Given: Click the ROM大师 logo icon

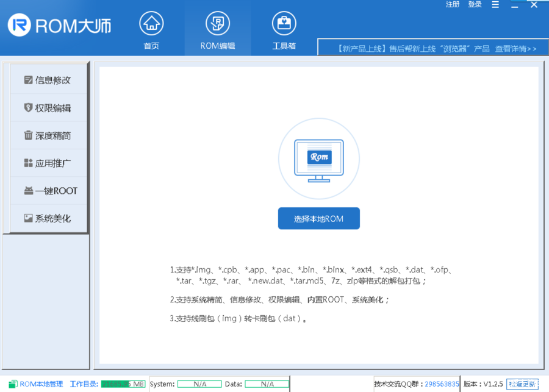Looking at the screenshot, I should [20, 25].
